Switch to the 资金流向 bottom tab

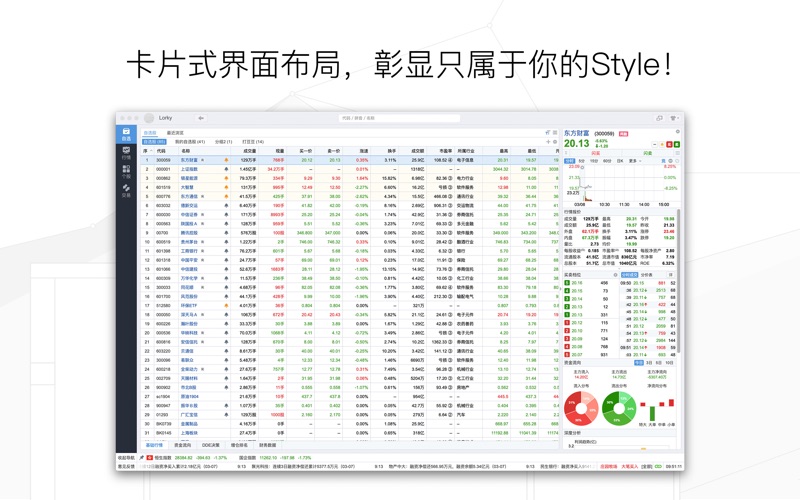point(182,445)
